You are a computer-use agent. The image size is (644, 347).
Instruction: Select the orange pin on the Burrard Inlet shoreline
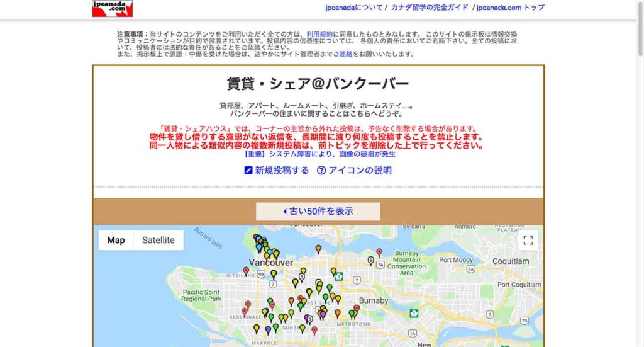pyautogui.click(x=318, y=249)
